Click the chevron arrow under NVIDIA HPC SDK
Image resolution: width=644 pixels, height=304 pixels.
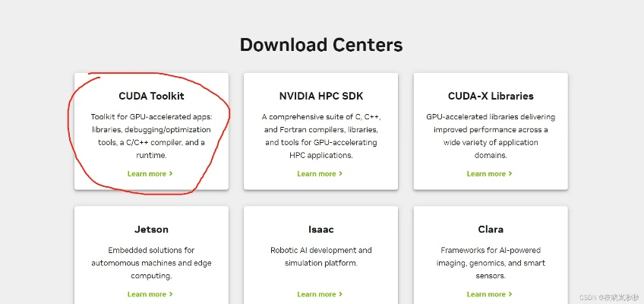click(340, 174)
